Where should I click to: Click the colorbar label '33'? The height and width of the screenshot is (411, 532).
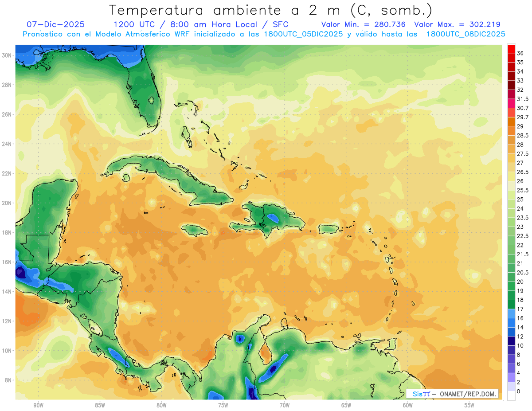(x=520, y=81)
